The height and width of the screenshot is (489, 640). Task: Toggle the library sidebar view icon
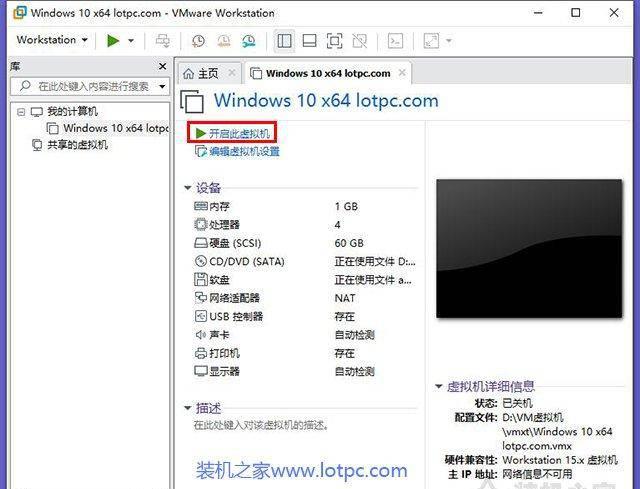[284, 40]
